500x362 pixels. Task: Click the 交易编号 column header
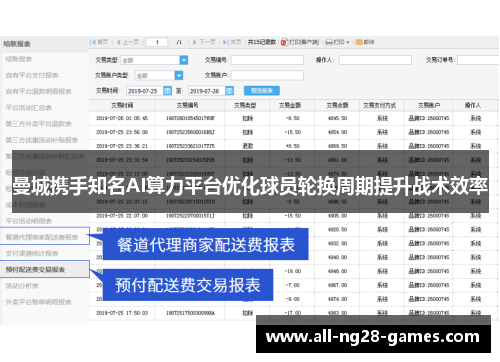point(188,105)
